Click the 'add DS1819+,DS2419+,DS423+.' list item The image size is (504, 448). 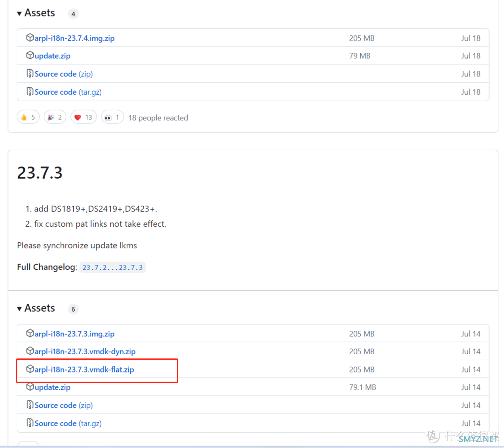(96, 209)
